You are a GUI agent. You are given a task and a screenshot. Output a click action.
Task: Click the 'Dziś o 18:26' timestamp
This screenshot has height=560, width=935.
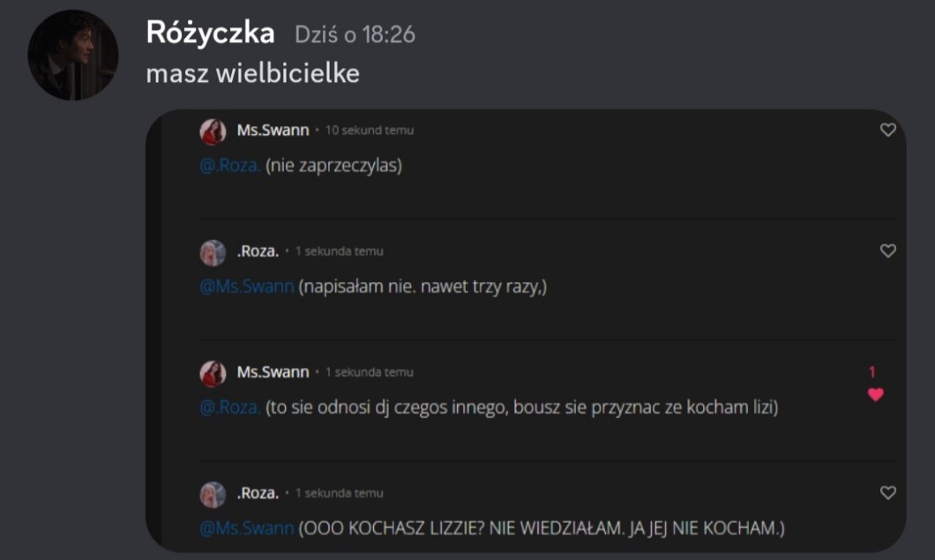[x=355, y=34]
